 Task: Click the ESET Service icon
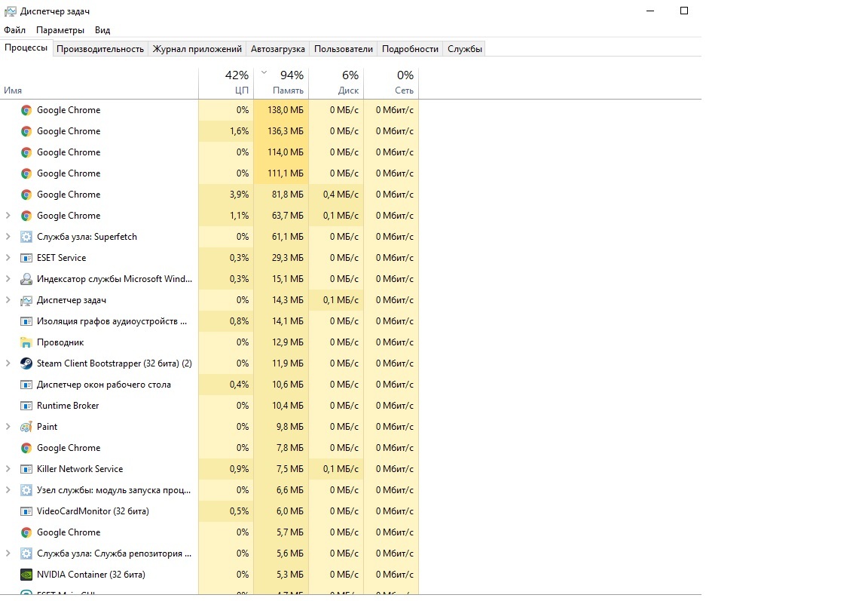click(x=26, y=258)
